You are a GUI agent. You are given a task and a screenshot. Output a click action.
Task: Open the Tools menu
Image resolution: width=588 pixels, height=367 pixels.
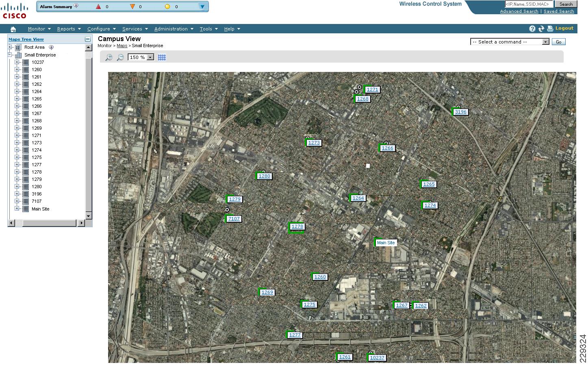pos(208,29)
